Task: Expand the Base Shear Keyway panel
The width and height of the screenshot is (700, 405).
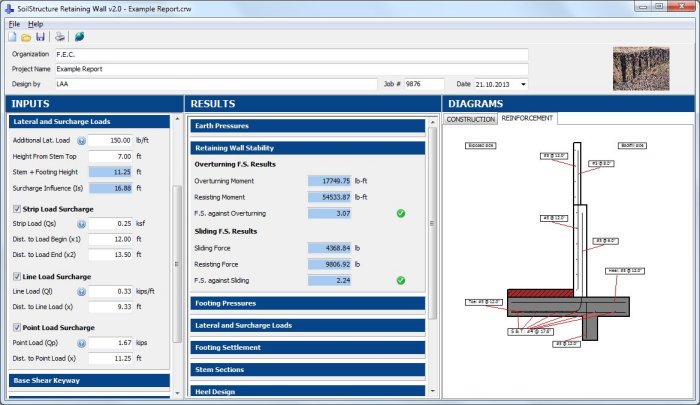Action: 90,380
